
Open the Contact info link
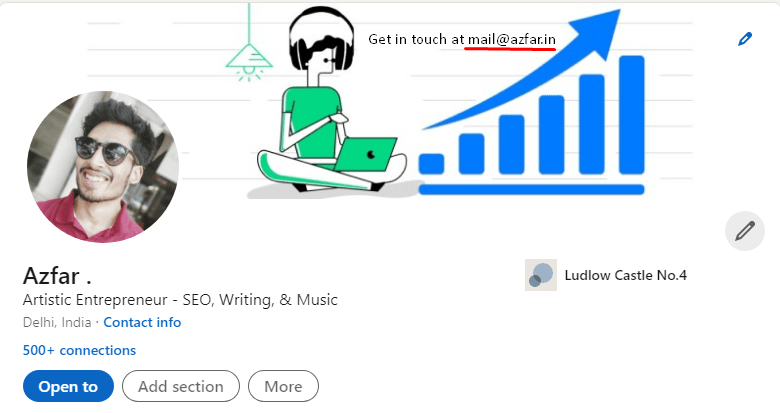[x=142, y=322]
